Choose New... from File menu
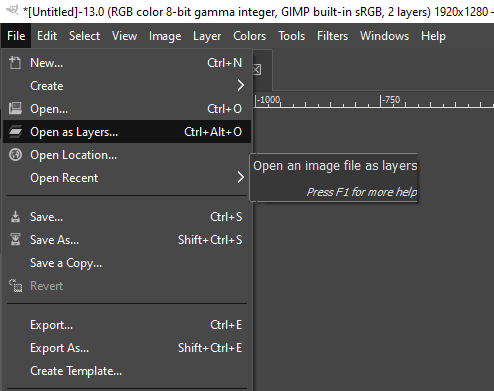 [x=127, y=63]
